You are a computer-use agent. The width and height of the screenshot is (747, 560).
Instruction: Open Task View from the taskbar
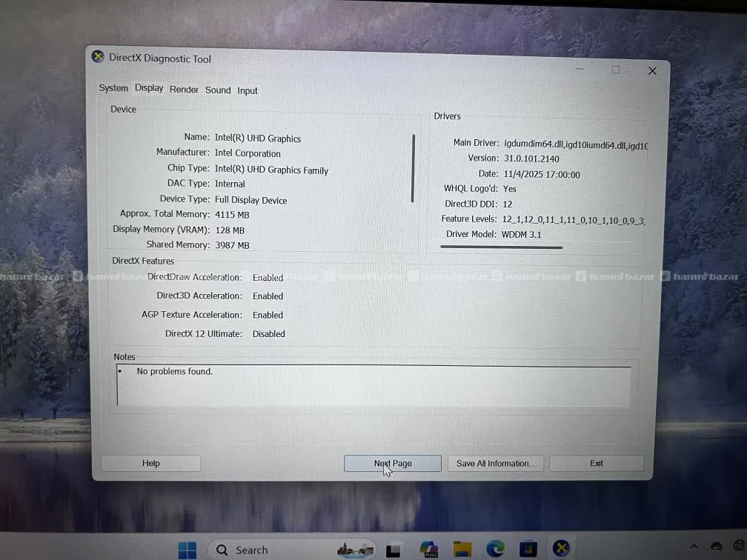(393, 550)
